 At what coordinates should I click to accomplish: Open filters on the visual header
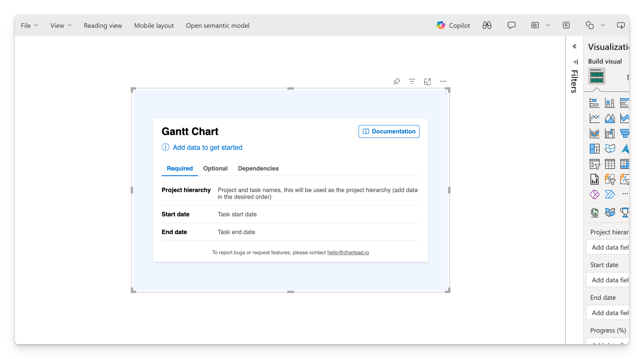(412, 81)
